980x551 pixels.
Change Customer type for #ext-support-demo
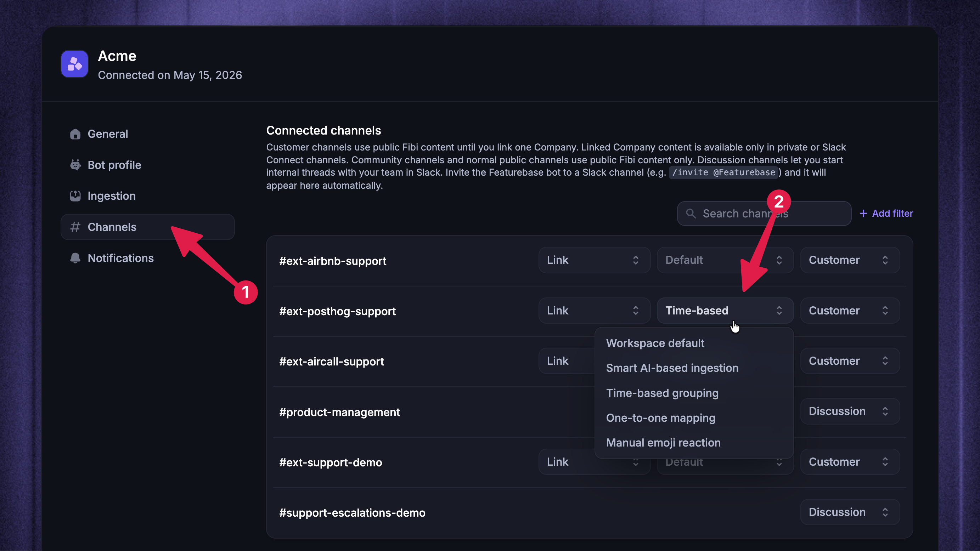(850, 462)
